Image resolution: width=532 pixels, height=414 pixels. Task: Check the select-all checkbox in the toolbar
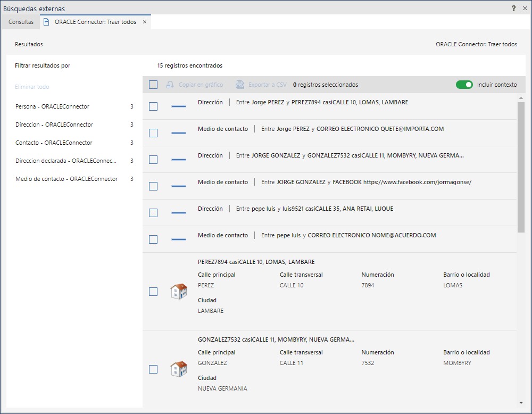(x=153, y=84)
